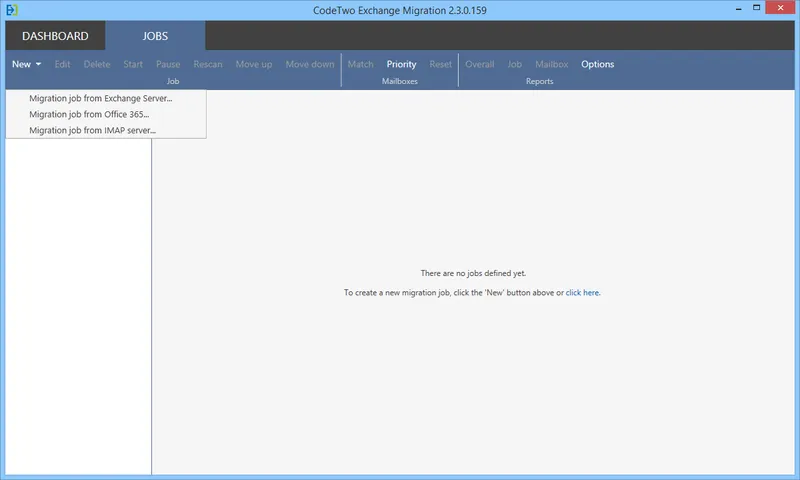The image size is (800, 480).
Task: Switch to the DASHBOARD tab
Action: coord(55,36)
